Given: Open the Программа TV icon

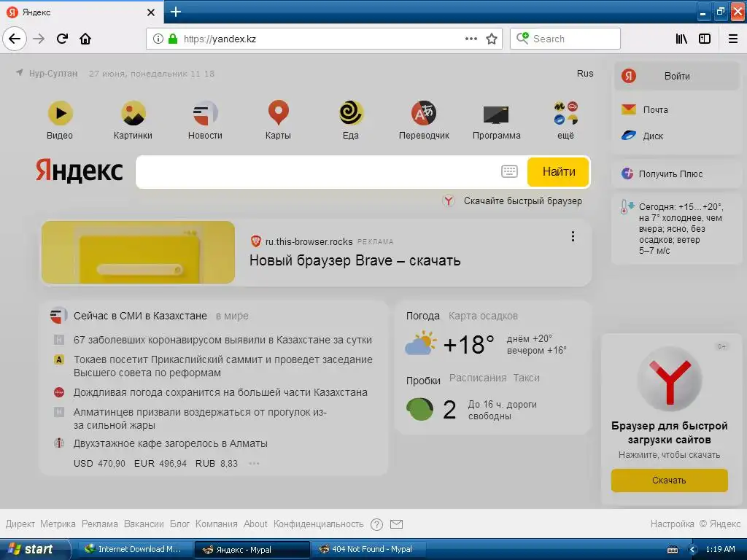Looking at the screenshot, I should [496, 114].
